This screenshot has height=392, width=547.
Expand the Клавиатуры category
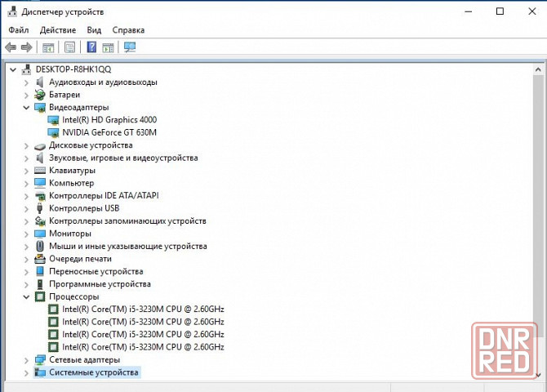tap(26, 171)
